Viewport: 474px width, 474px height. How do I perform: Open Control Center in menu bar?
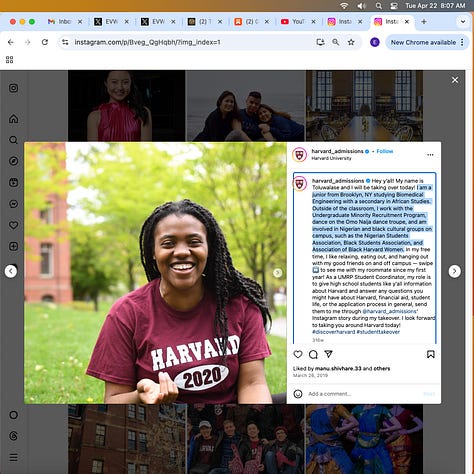point(394,6)
